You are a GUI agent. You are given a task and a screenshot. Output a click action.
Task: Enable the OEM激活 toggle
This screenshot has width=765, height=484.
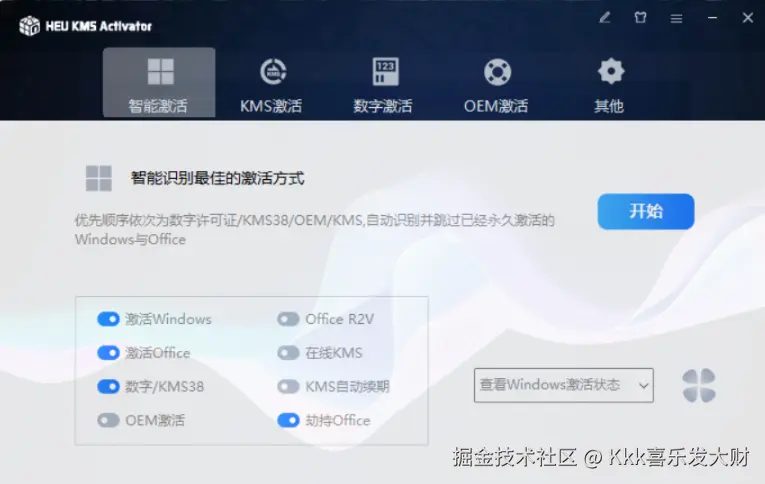108,420
